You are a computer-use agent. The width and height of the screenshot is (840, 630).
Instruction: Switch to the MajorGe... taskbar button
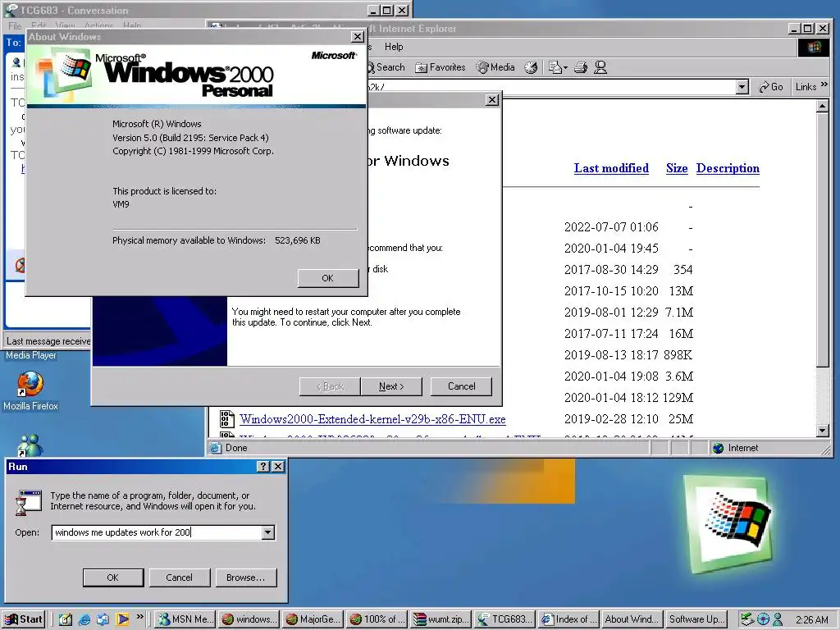[x=313, y=619]
